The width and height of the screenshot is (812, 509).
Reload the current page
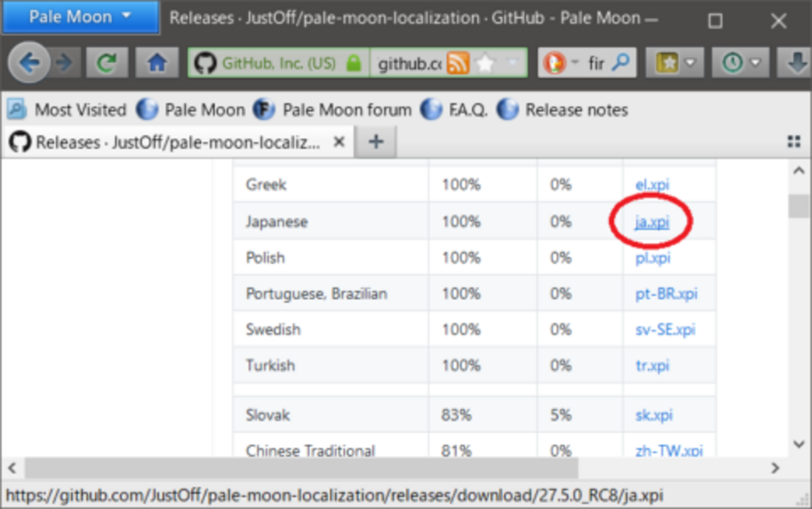pyautogui.click(x=107, y=62)
